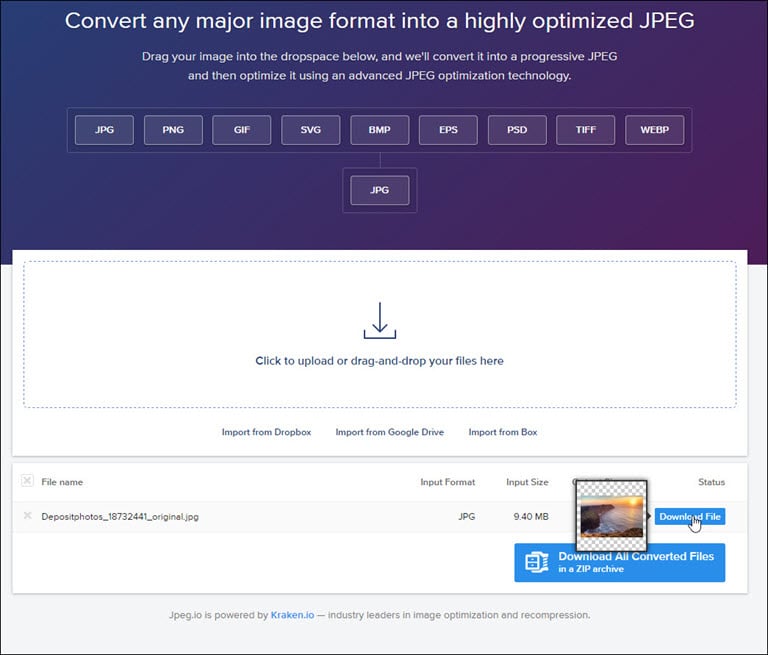768x655 pixels.
Task: Click the Input Size column header
Action: coord(528,482)
